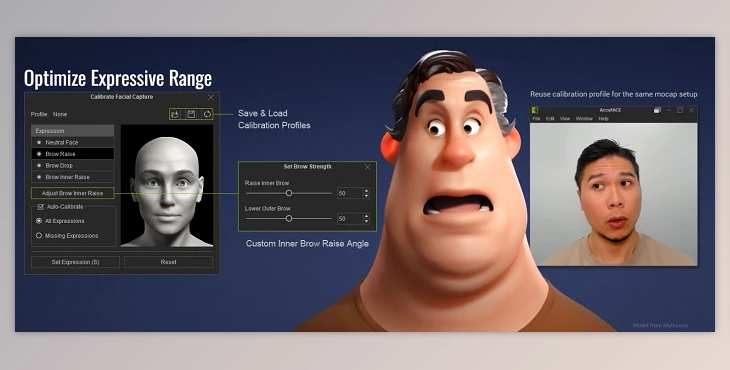Click the AccuFACE always-on-top window icon

[x=657, y=110]
